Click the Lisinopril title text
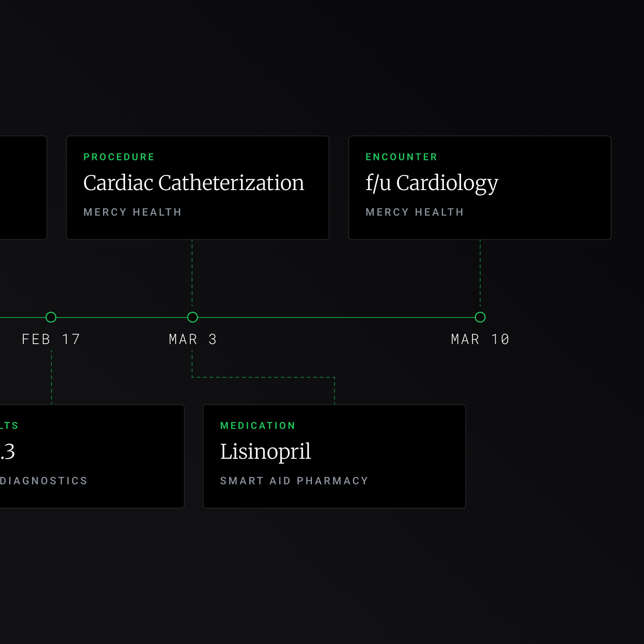The height and width of the screenshot is (644, 644). 265,452
